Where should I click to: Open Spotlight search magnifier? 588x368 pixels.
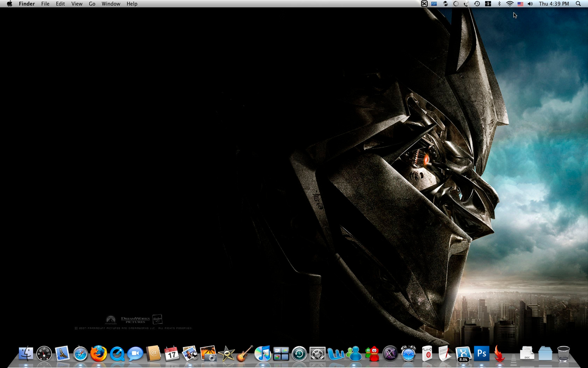coord(578,4)
